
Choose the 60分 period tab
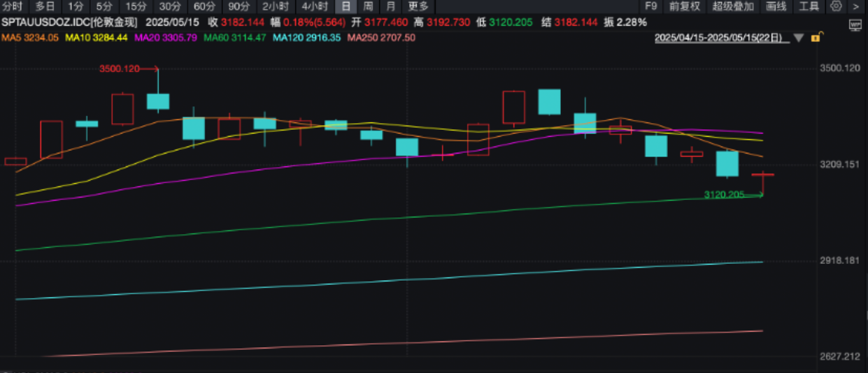(205, 6)
